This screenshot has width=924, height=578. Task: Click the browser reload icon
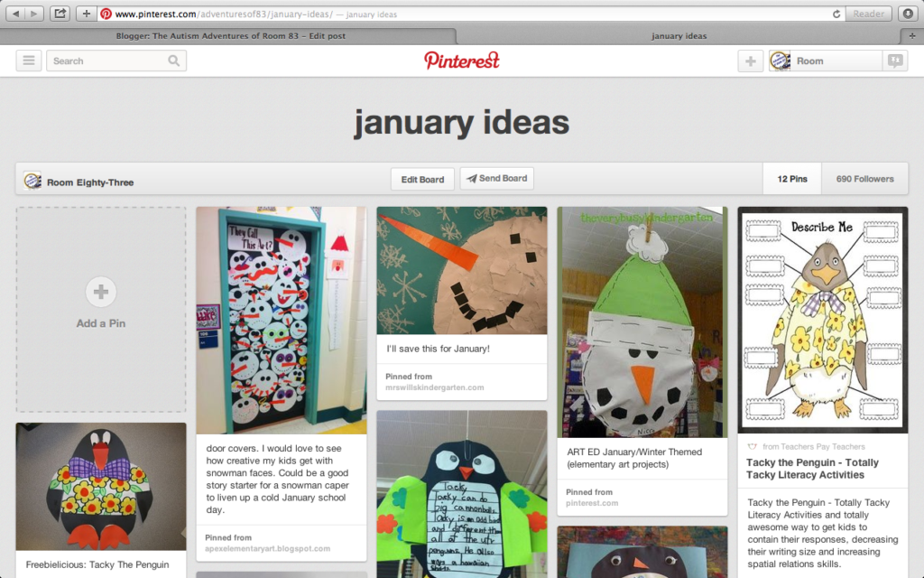(x=836, y=14)
